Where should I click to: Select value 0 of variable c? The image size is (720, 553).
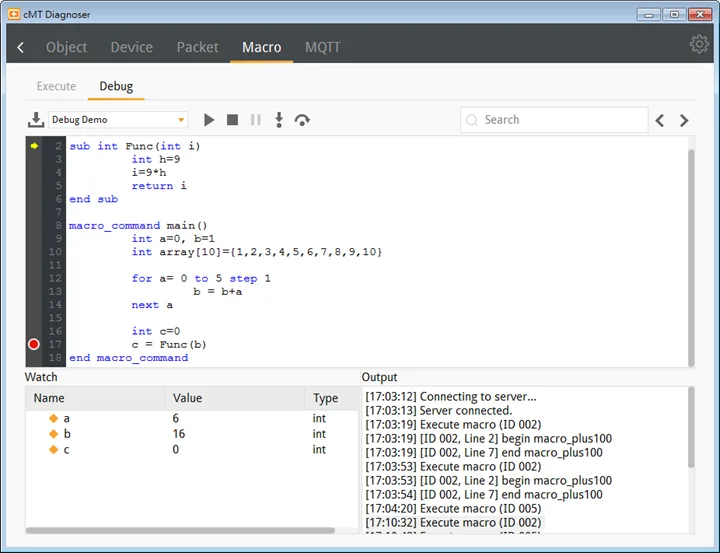coord(175,449)
